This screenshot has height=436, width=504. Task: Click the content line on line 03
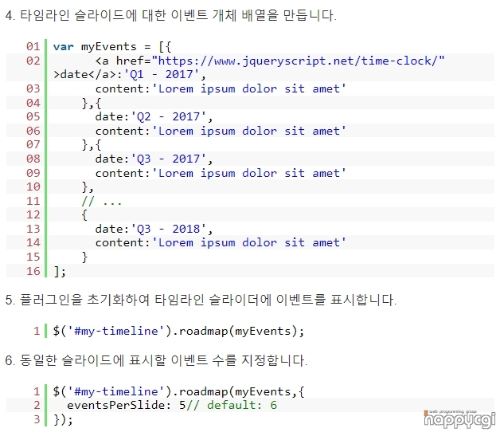(x=221, y=88)
